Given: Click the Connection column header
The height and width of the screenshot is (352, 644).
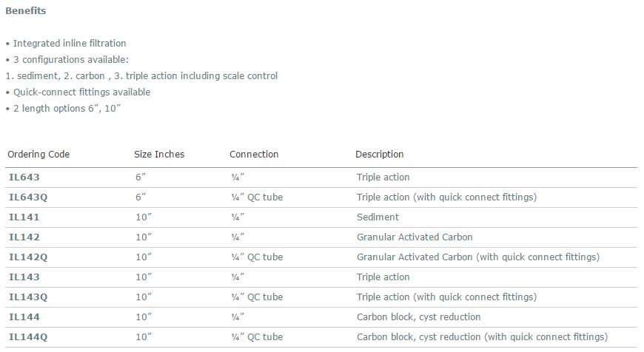Looking at the screenshot, I should 254,155.
